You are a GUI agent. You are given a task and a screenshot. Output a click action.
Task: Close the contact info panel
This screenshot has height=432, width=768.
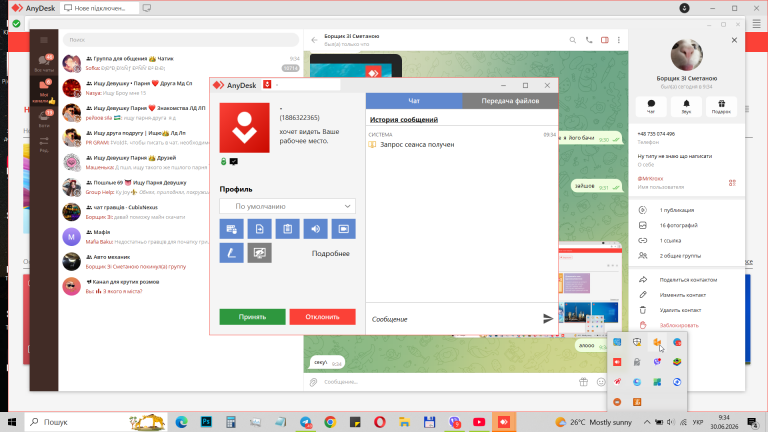click(734, 40)
